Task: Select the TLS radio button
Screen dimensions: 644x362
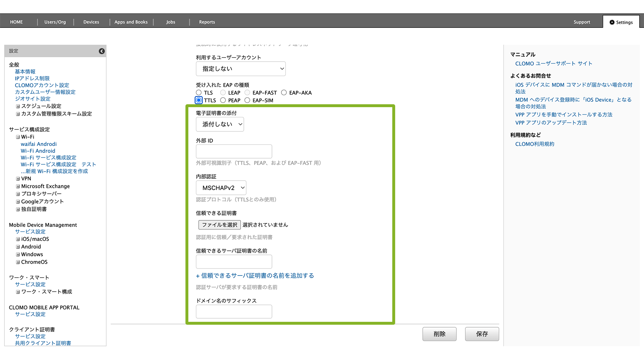Action: (199, 93)
